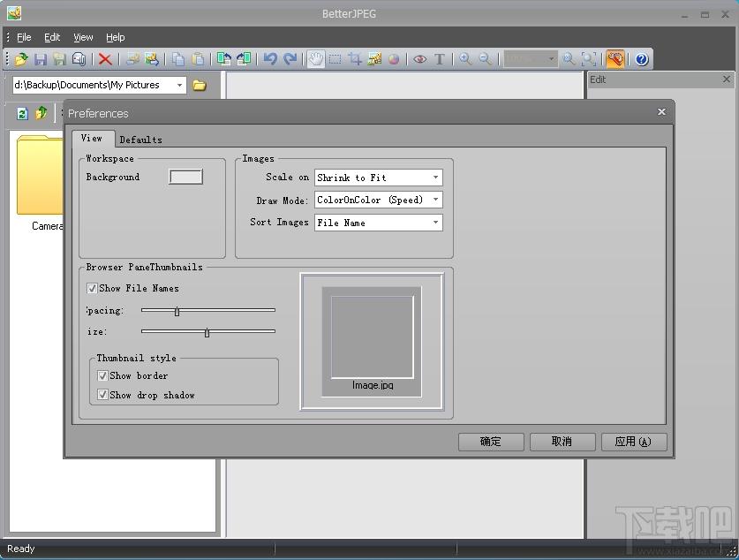Click the Refresh icon in browser pane
Image resolution: width=739 pixels, height=560 pixels.
tap(22, 113)
